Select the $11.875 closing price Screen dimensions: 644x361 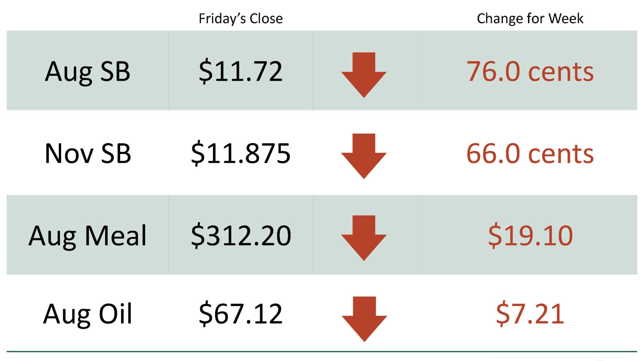240,153
